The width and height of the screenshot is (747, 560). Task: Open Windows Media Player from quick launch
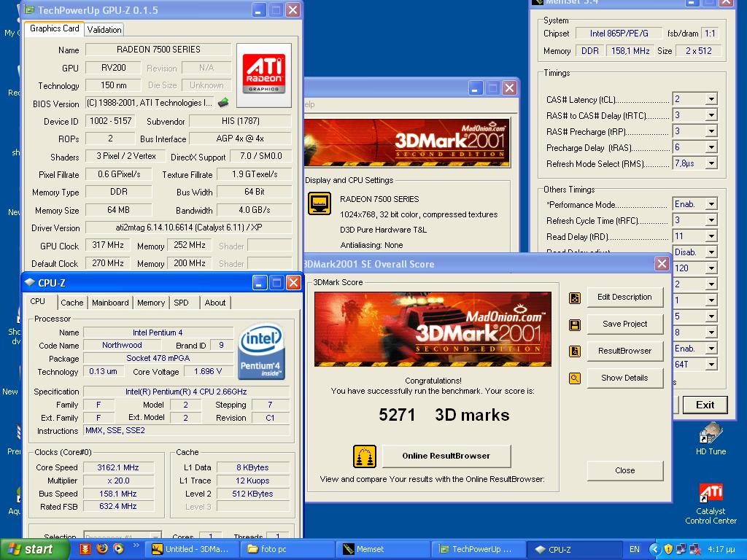pyautogui.click(x=119, y=548)
